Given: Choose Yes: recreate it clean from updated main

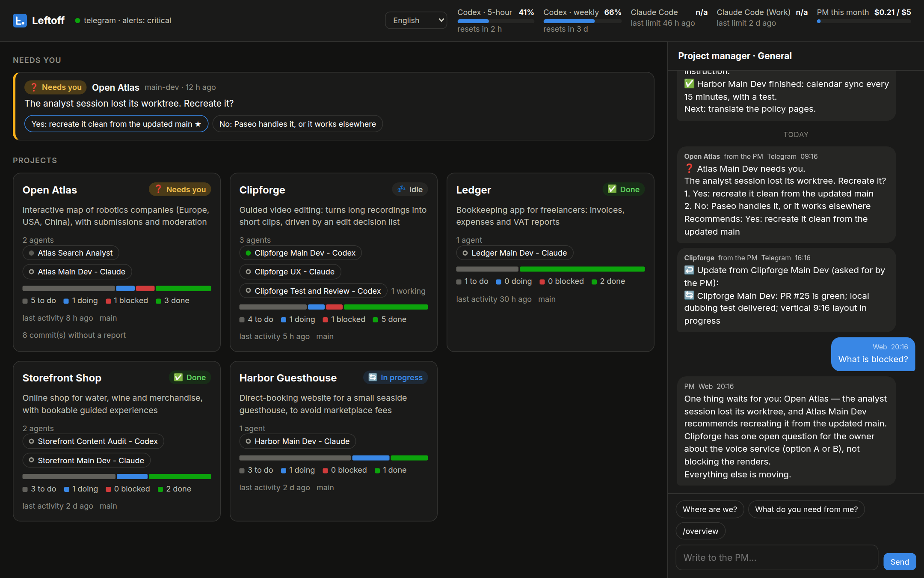Looking at the screenshot, I should (116, 124).
